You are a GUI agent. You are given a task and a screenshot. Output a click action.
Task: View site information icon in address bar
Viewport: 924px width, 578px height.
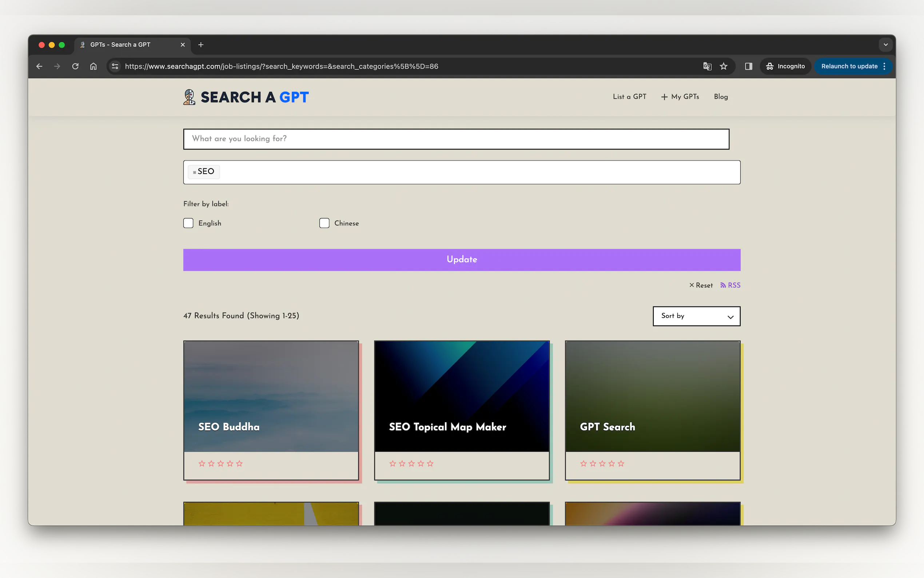tap(115, 66)
